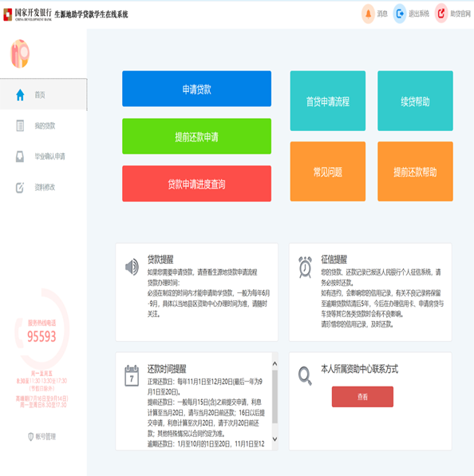Click the 我的贷款 document icon
This screenshot has height=476, width=474.
20,125
